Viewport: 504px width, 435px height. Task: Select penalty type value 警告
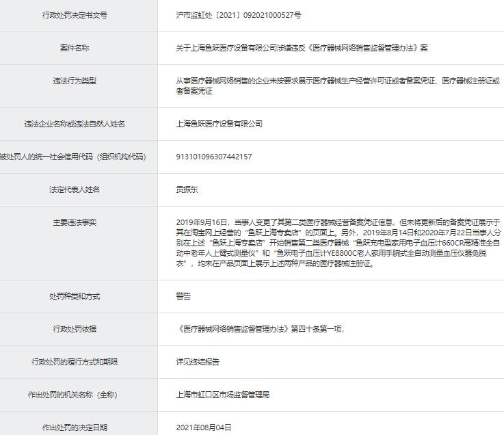click(183, 296)
